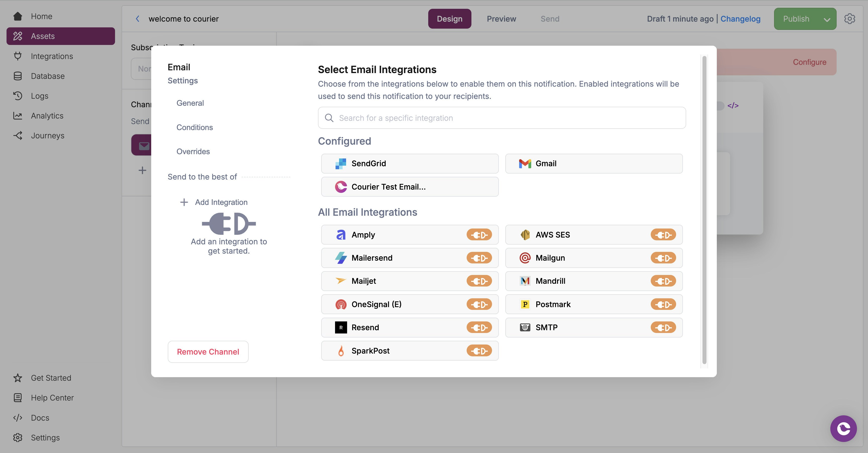Click the Integrations plug icon in sidebar
This screenshot has width=868, height=453.
[x=18, y=56]
